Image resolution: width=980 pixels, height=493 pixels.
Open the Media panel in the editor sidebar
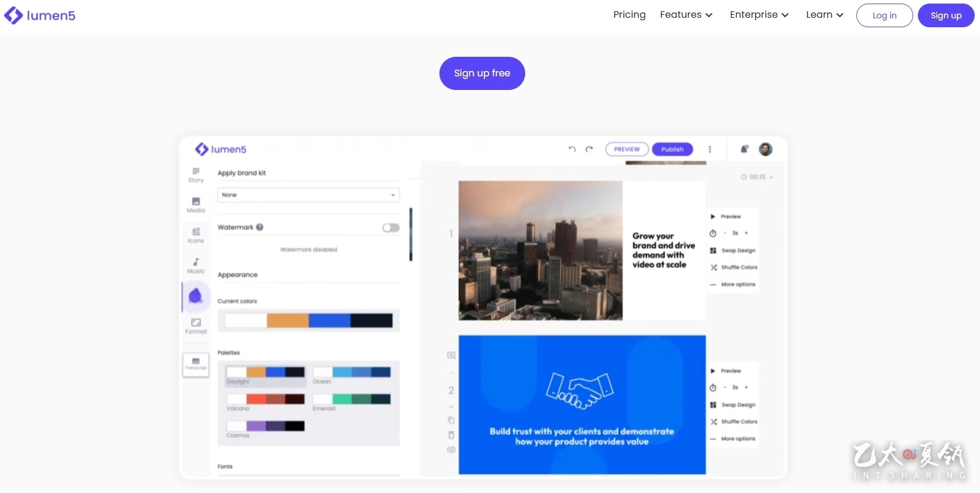pos(196,205)
